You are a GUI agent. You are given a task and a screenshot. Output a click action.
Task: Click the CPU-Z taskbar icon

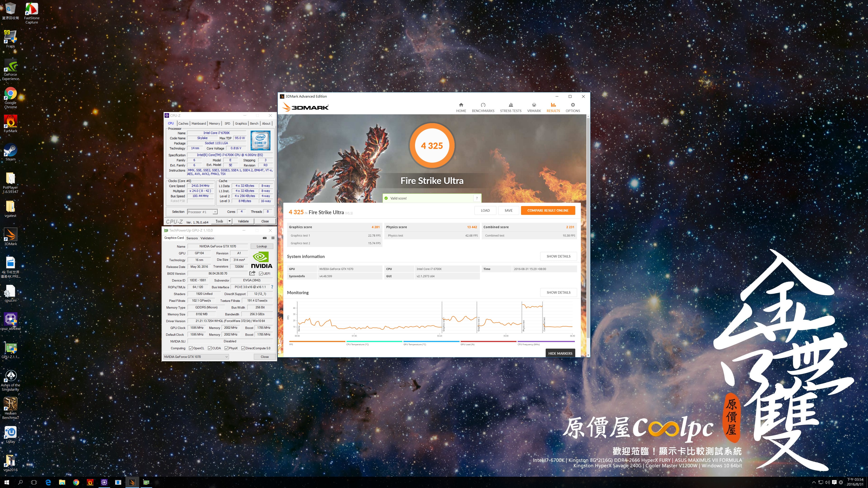click(104, 482)
